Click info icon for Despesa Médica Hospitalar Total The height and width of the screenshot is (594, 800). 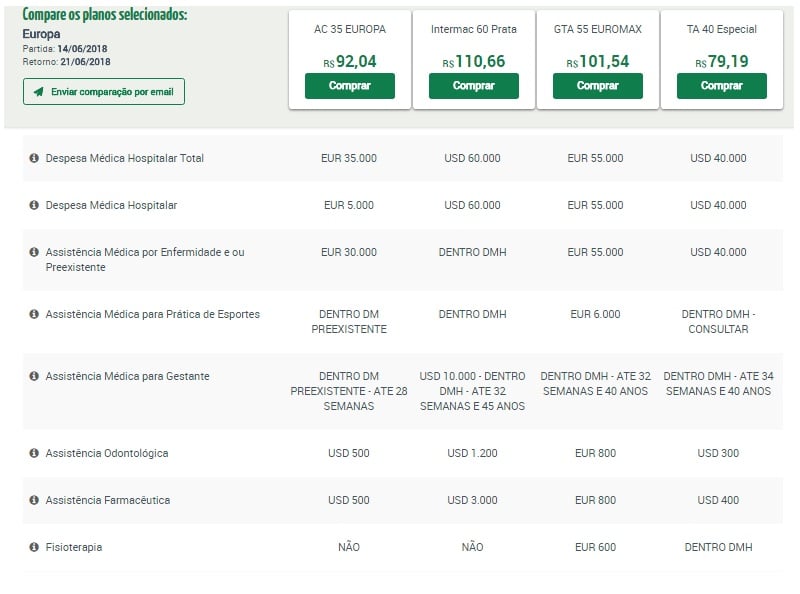click(x=34, y=158)
